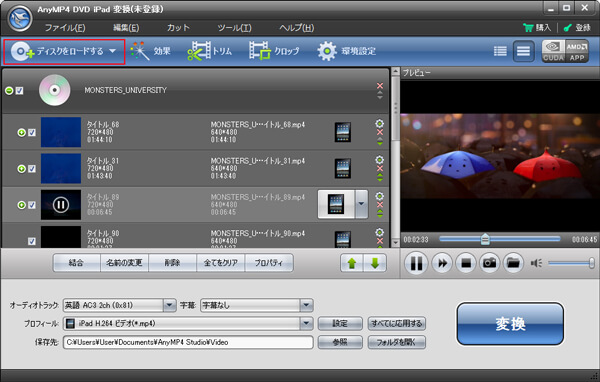This screenshot has width=600, height=382.
Task: Uncheck the タイトル_31 checkbox
Action: tap(32, 169)
